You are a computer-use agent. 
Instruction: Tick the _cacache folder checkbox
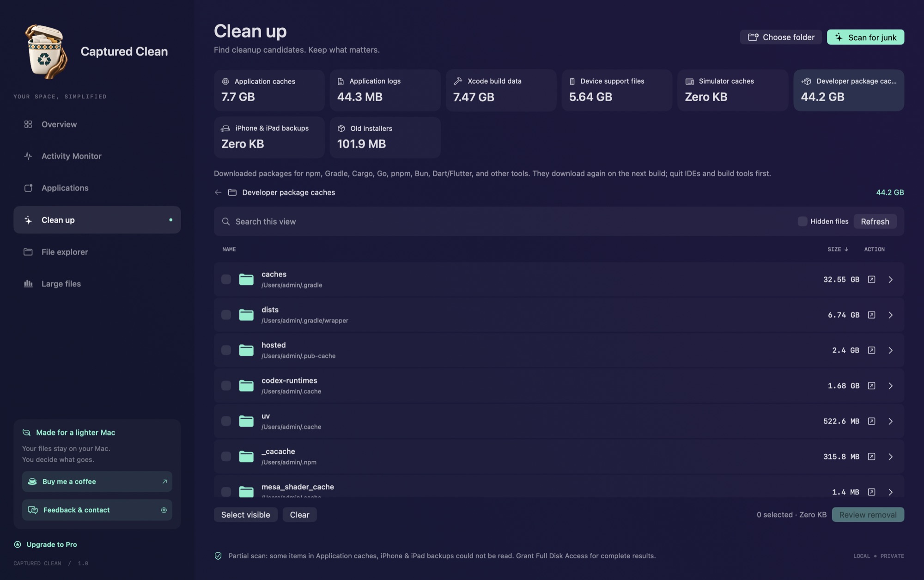click(226, 457)
